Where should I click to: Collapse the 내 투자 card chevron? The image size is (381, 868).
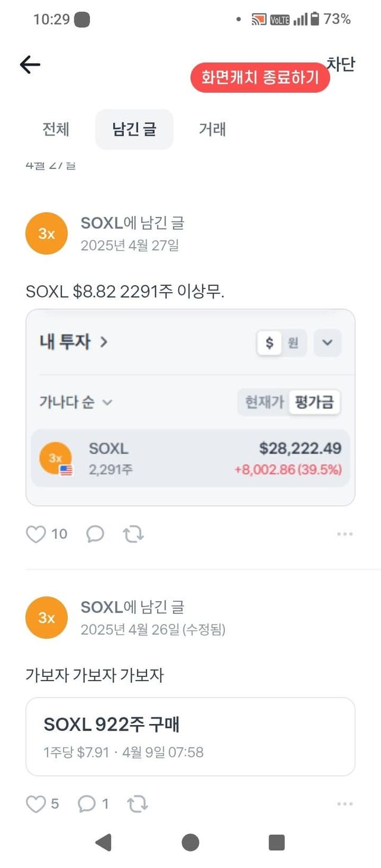click(327, 343)
